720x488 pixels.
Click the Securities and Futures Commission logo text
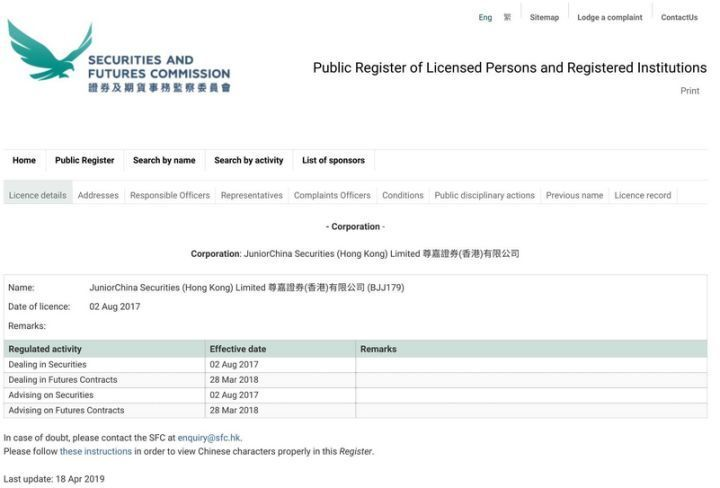coord(159,73)
